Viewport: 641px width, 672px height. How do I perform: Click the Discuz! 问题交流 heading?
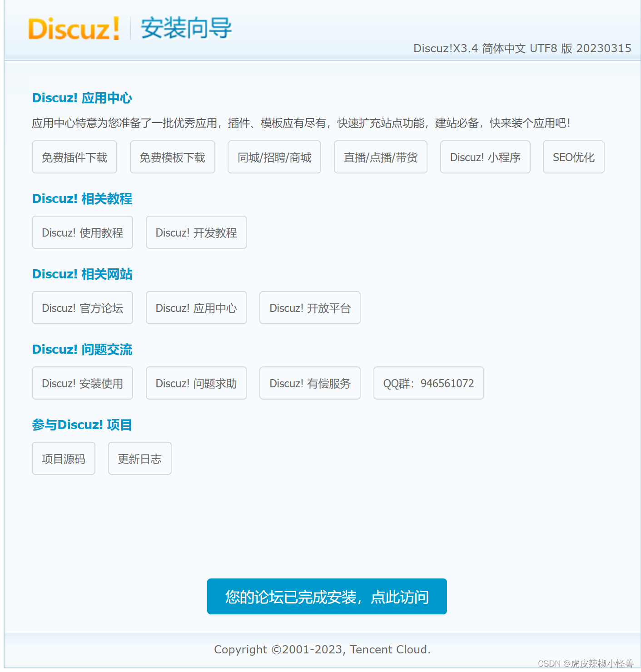82,350
